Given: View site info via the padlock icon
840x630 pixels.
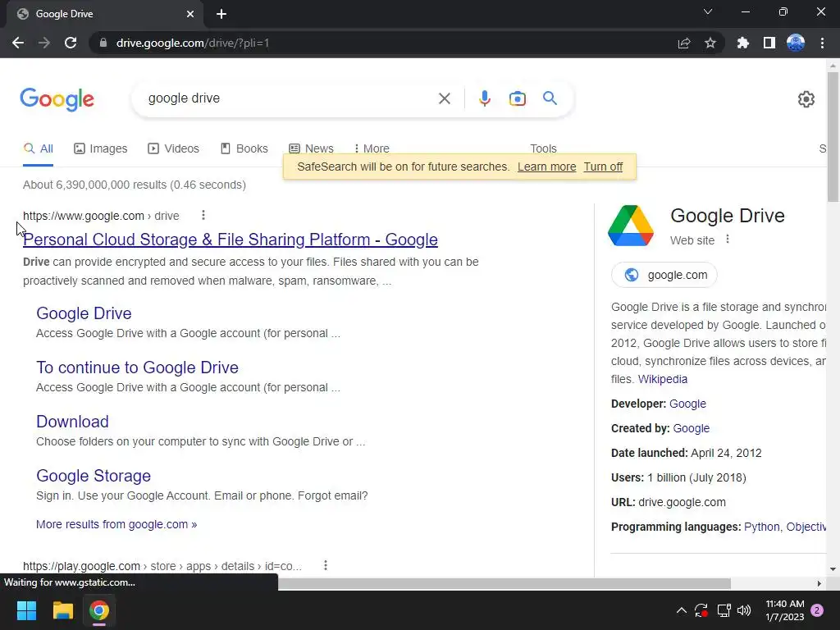Looking at the screenshot, I should click(103, 43).
